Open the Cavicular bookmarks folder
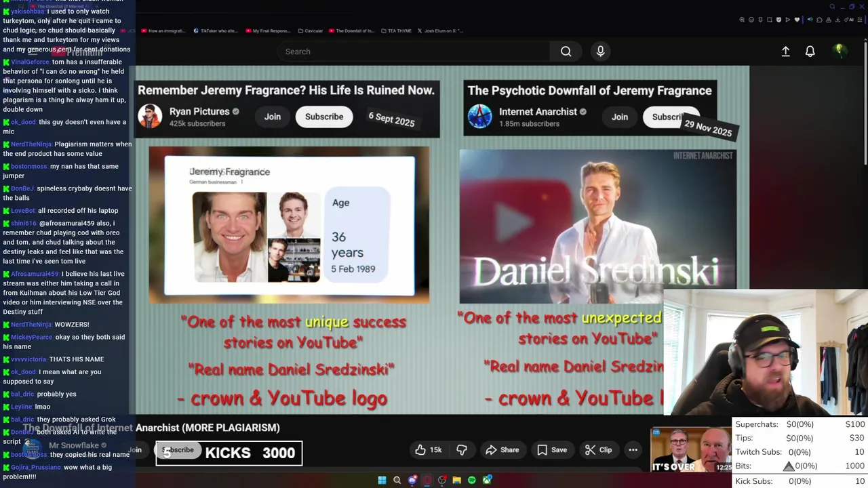The image size is (868, 488). click(309, 30)
